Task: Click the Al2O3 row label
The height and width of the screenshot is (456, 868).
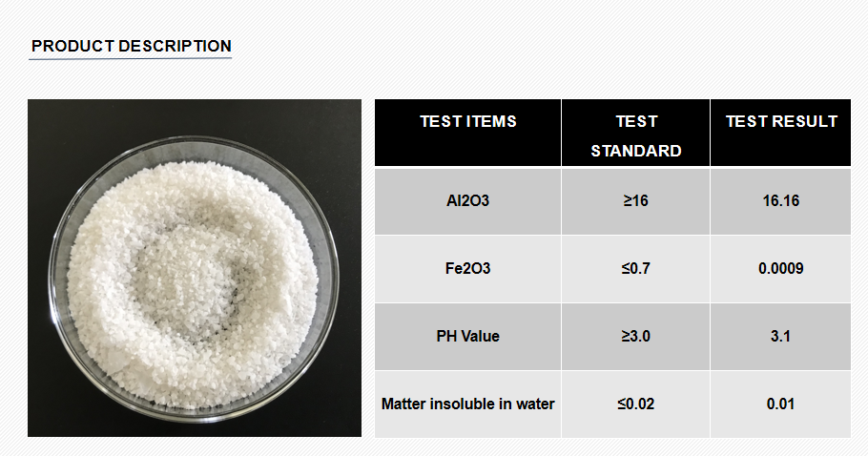Action: point(467,201)
